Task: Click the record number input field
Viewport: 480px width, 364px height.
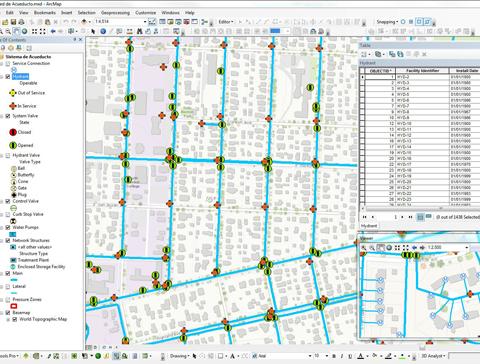Action: pos(387,217)
